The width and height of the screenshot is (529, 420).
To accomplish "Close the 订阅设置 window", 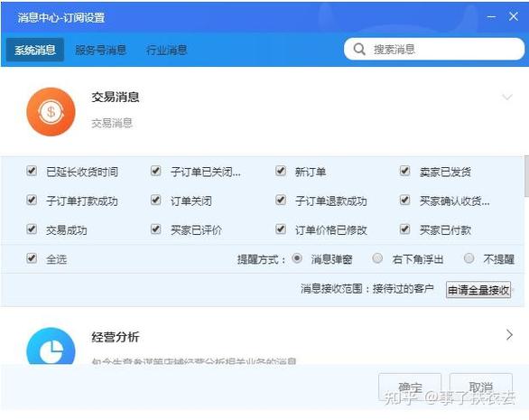I will [x=514, y=16].
